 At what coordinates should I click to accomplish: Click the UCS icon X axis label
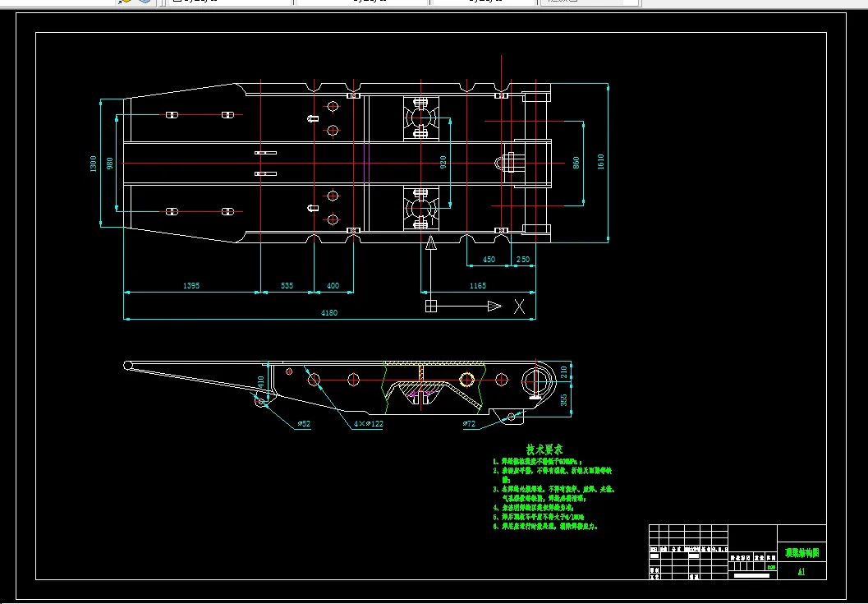519,307
